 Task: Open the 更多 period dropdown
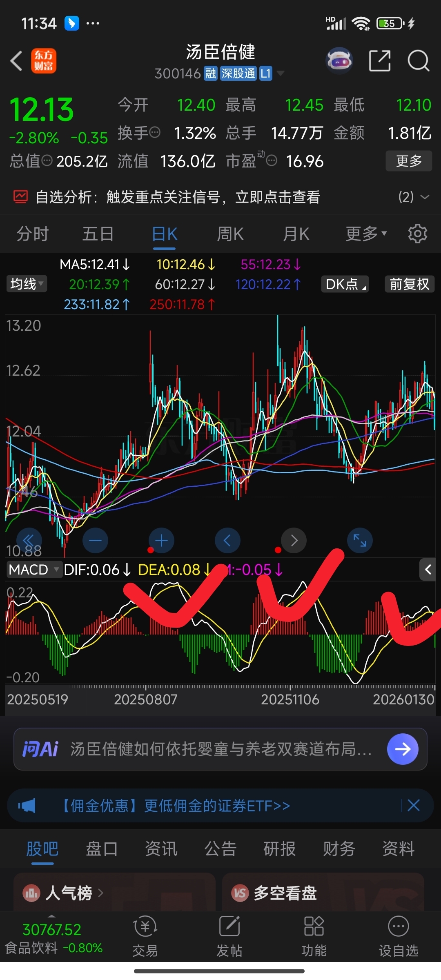pos(366,234)
